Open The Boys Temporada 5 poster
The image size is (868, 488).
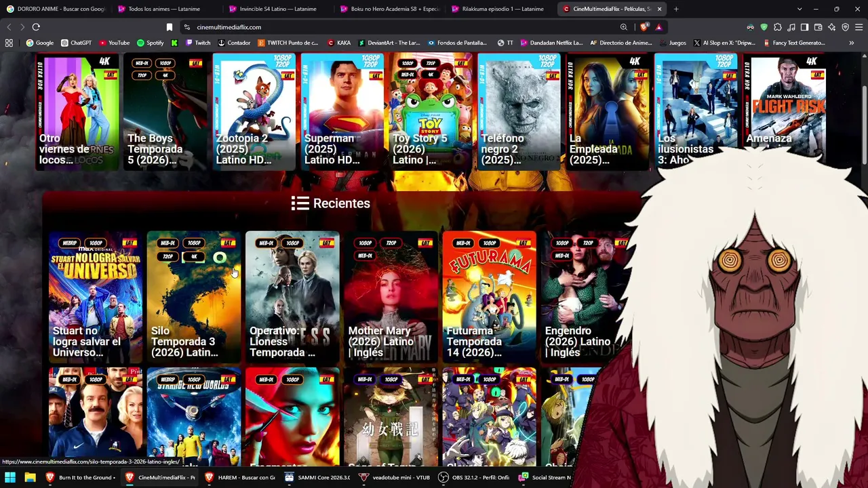pyautogui.click(x=165, y=112)
